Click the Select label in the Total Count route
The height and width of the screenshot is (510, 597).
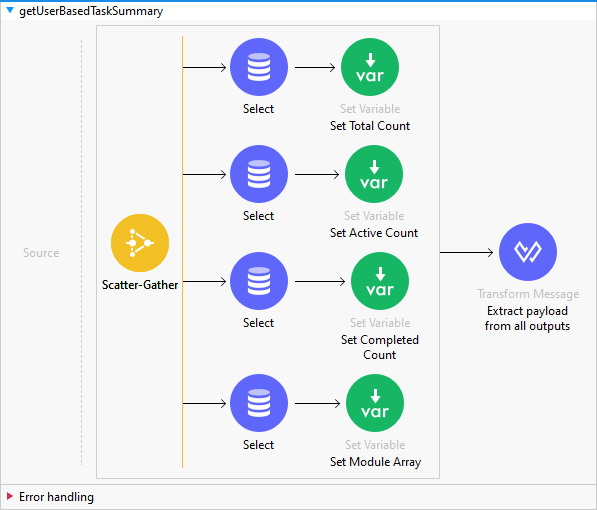pos(259,109)
